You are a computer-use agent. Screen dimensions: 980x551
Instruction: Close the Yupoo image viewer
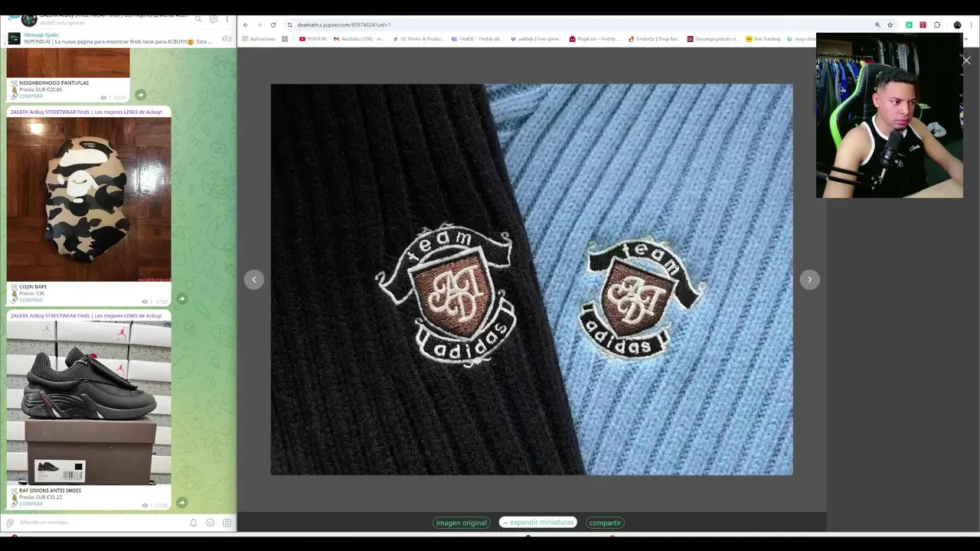tap(966, 60)
